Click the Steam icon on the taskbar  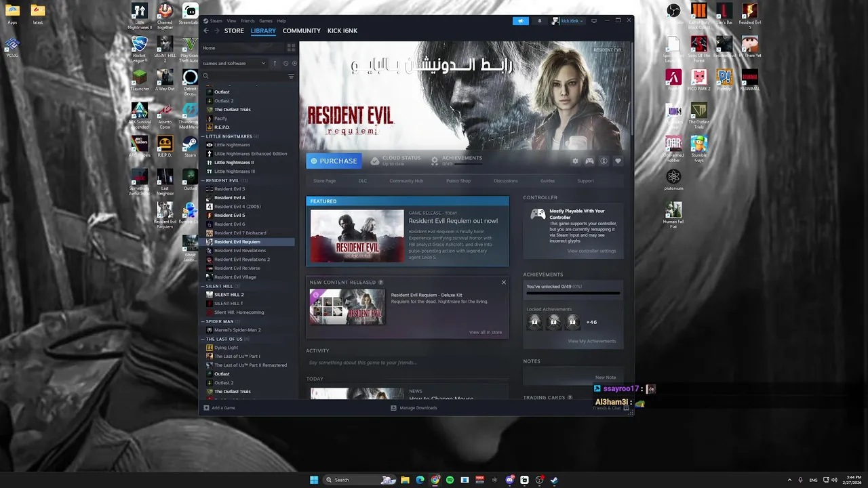click(x=554, y=480)
